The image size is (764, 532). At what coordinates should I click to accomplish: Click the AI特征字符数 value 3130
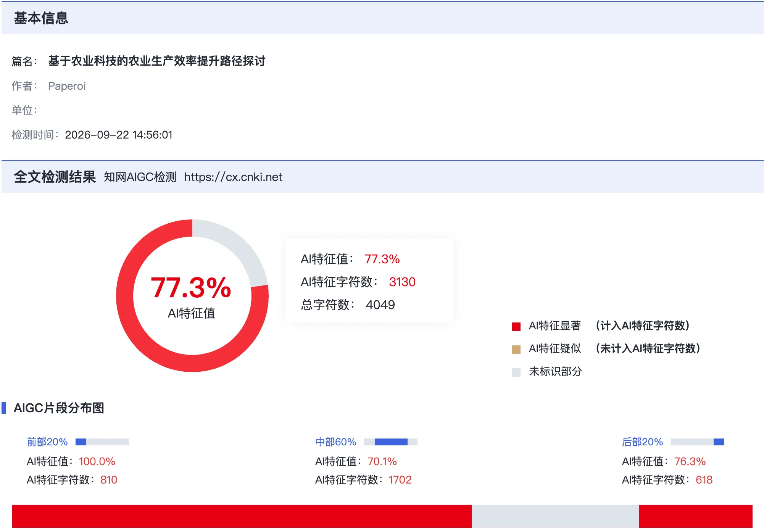402,282
